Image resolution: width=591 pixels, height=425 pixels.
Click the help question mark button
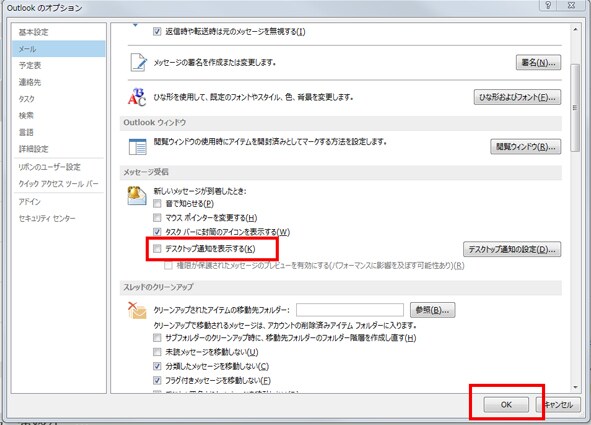(x=548, y=5)
